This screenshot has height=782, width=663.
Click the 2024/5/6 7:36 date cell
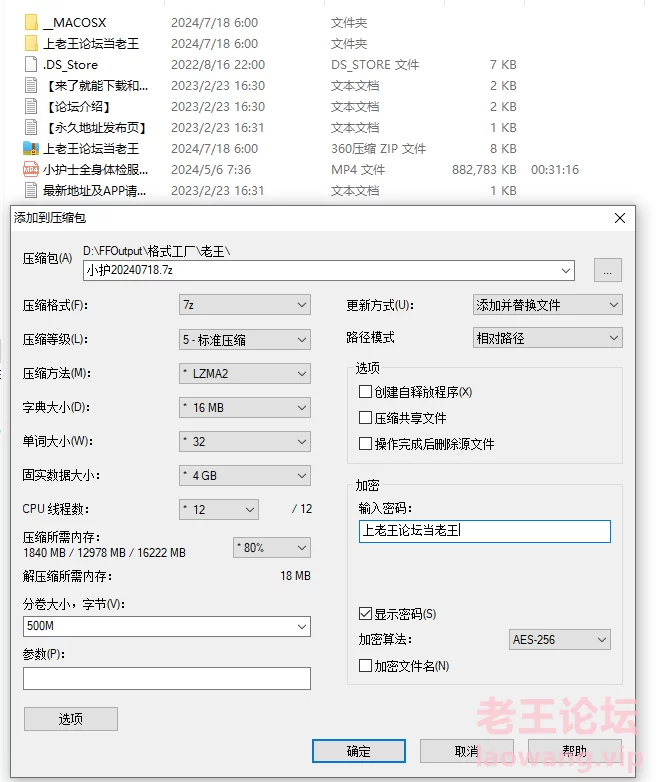(211, 170)
